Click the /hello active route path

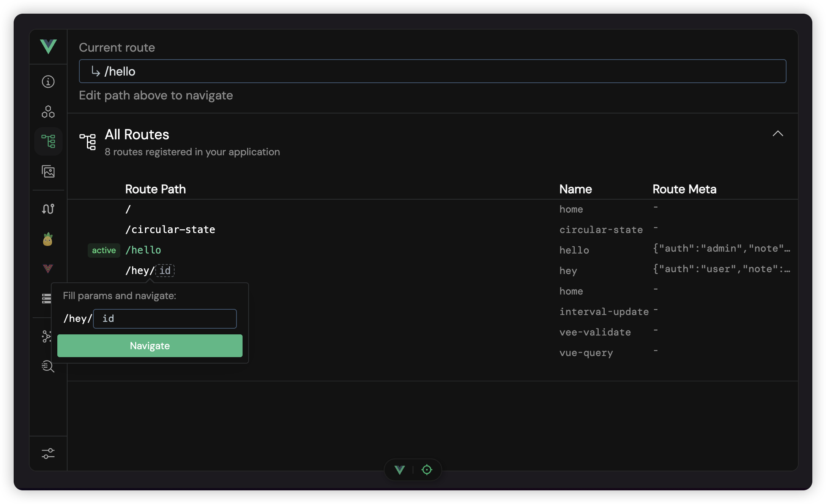(143, 250)
